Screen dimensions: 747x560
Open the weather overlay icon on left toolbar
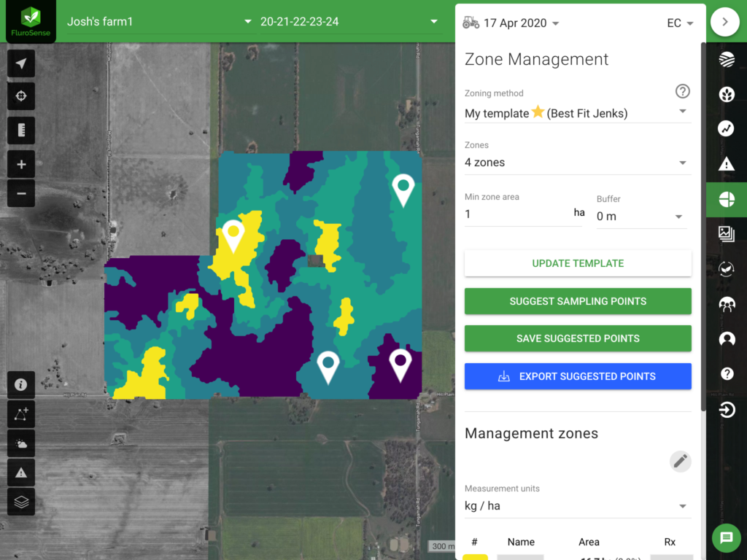[20, 443]
